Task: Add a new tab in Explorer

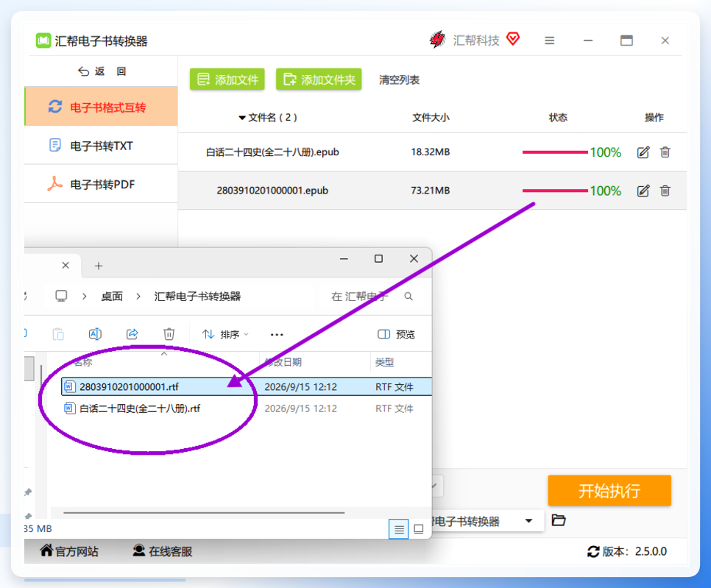Action: pos(99,266)
